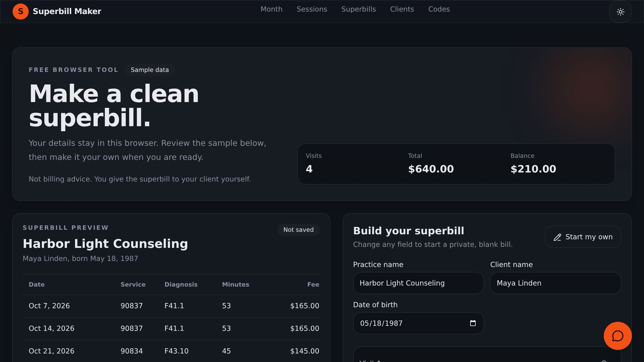Click the Superbill Maker brand title

(67, 11)
